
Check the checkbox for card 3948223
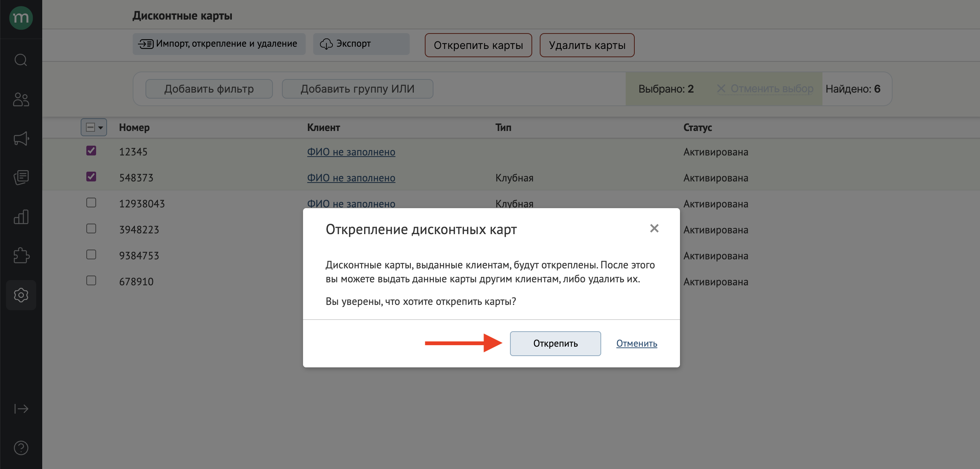(x=91, y=228)
